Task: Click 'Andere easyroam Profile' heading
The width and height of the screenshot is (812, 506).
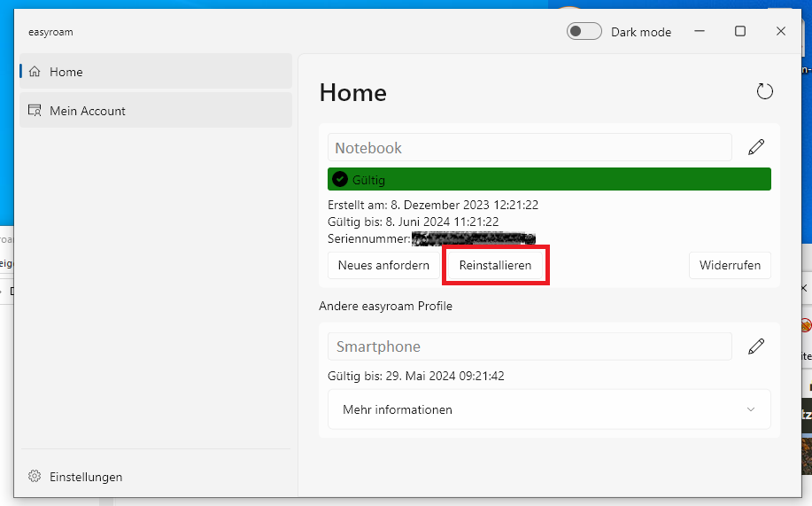Action: [x=386, y=306]
